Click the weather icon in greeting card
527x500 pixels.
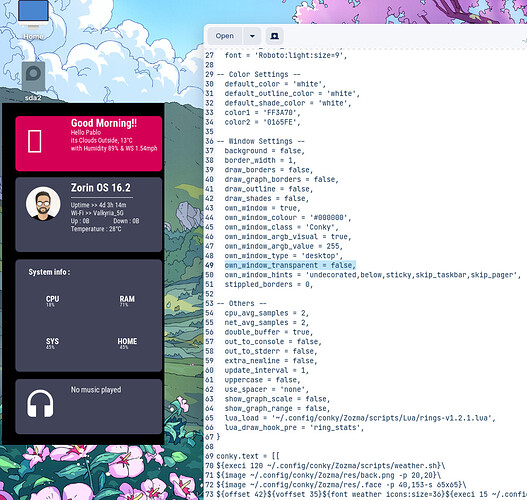pyautogui.click(x=35, y=141)
